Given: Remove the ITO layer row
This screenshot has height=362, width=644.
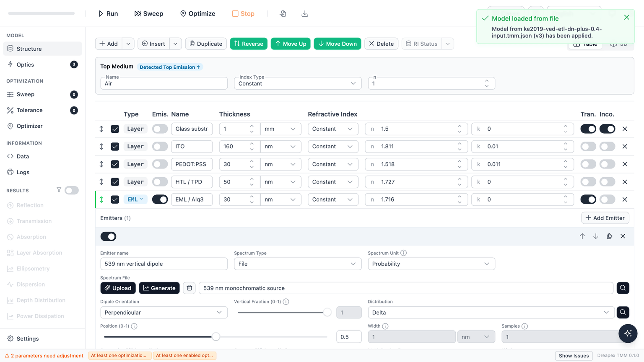Looking at the screenshot, I should click(x=625, y=147).
